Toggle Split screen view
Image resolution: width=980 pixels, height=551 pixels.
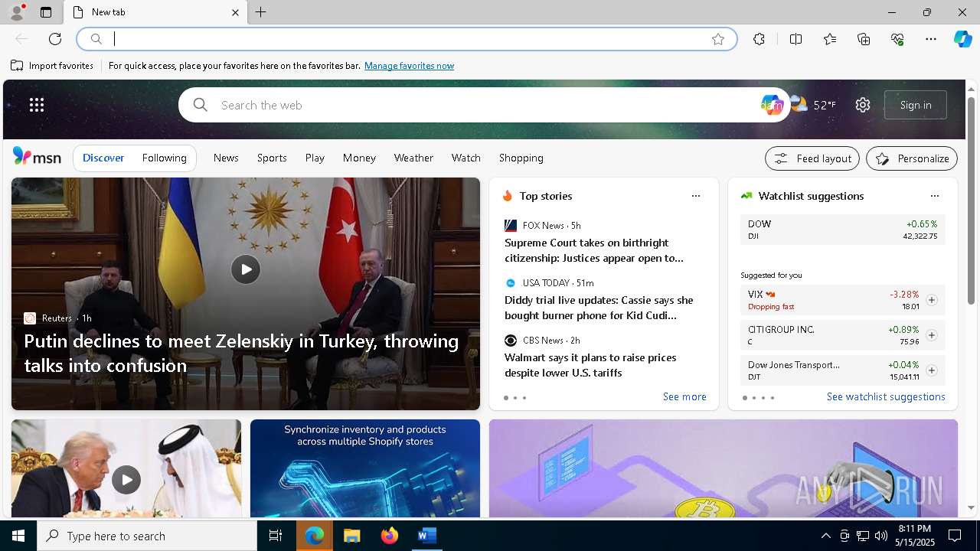click(x=795, y=39)
